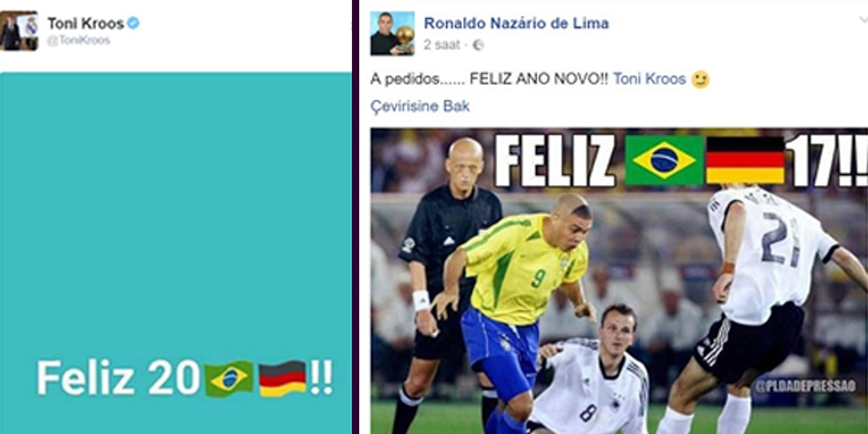Expand the post options chevron in the post's corner
The width and height of the screenshot is (868, 434).
[x=863, y=21]
